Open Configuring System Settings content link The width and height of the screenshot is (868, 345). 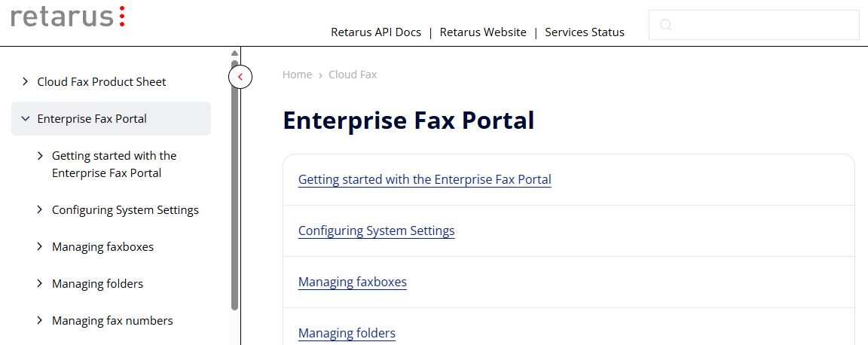click(x=377, y=231)
